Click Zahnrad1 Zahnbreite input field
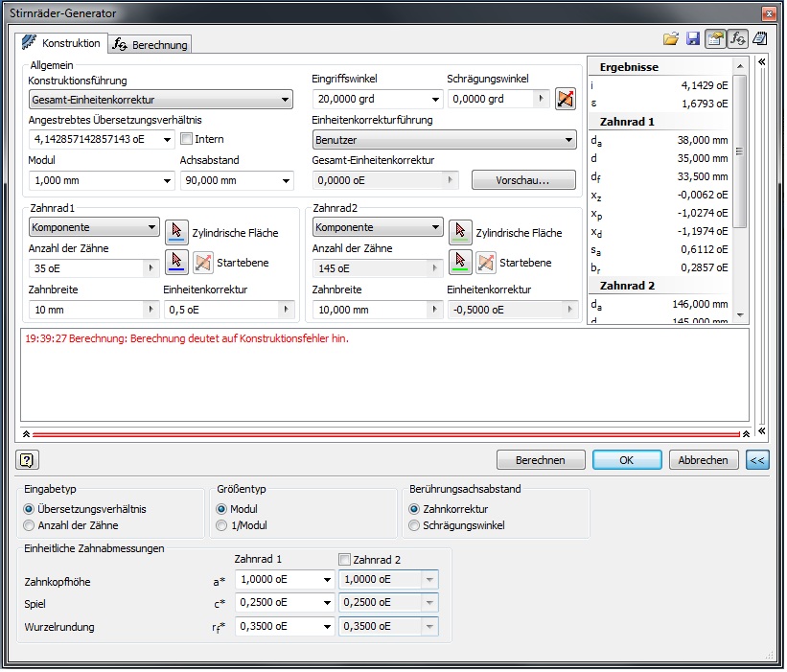Screen dimensions: 787x672 tap(88, 311)
